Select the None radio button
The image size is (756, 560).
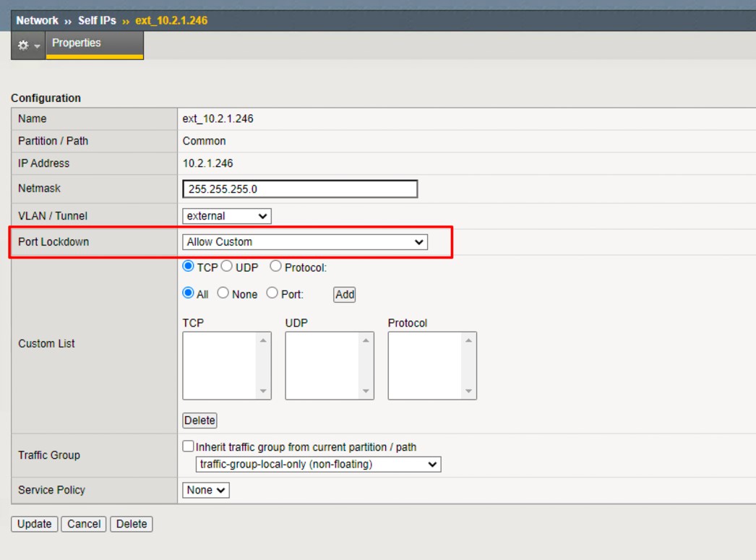[223, 294]
